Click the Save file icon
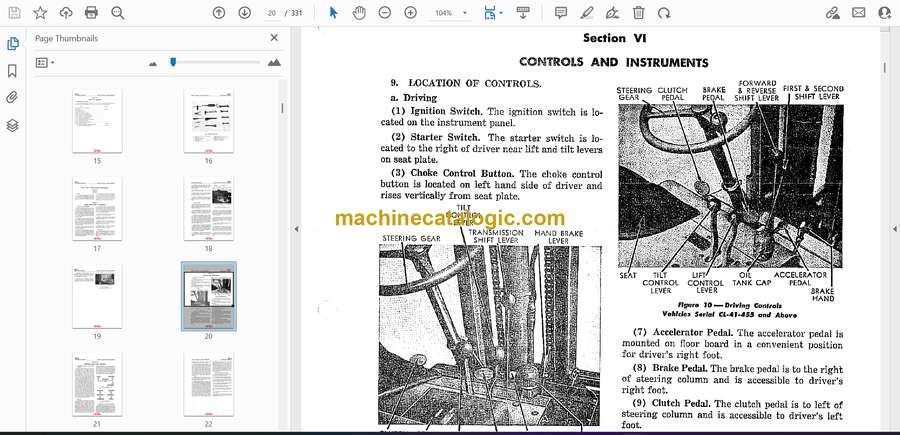 coord(14,13)
